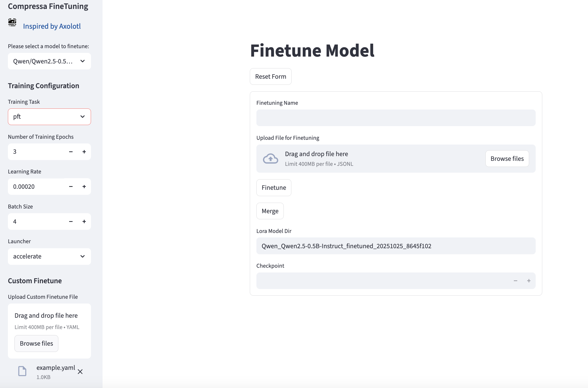Increment the Batch Size
Screen dimensions: 588x388
84,222
